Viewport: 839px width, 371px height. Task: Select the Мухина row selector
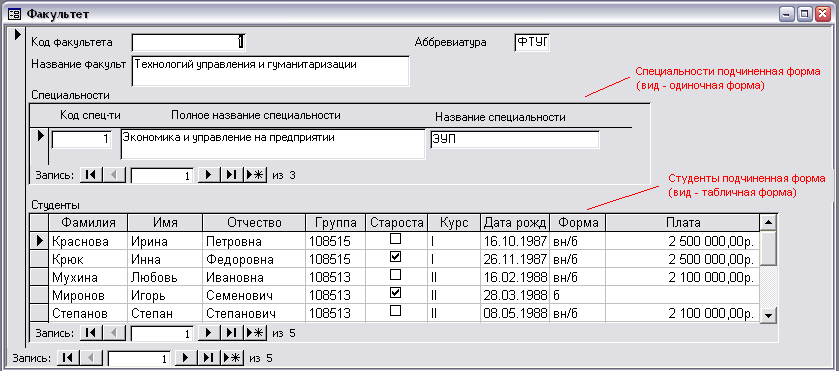pos(39,277)
